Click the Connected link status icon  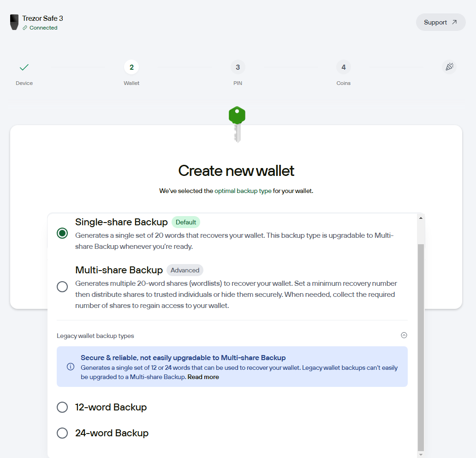[x=25, y=28]
